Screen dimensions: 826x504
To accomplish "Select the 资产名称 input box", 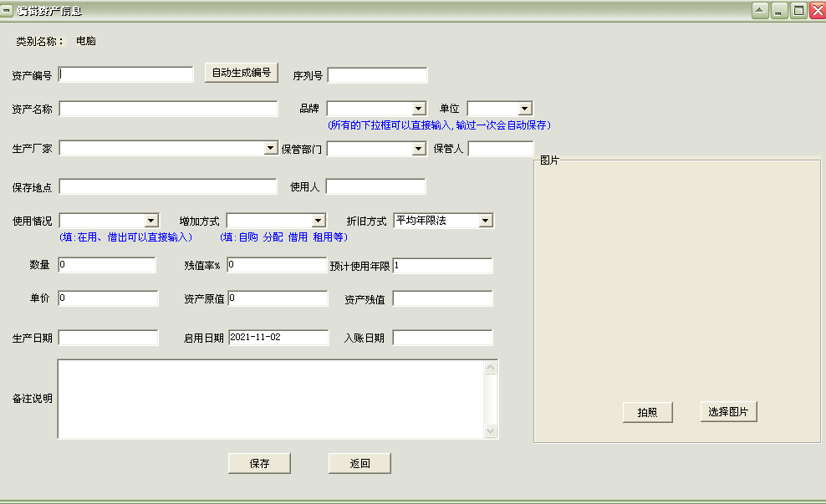I will coord(168,109).
